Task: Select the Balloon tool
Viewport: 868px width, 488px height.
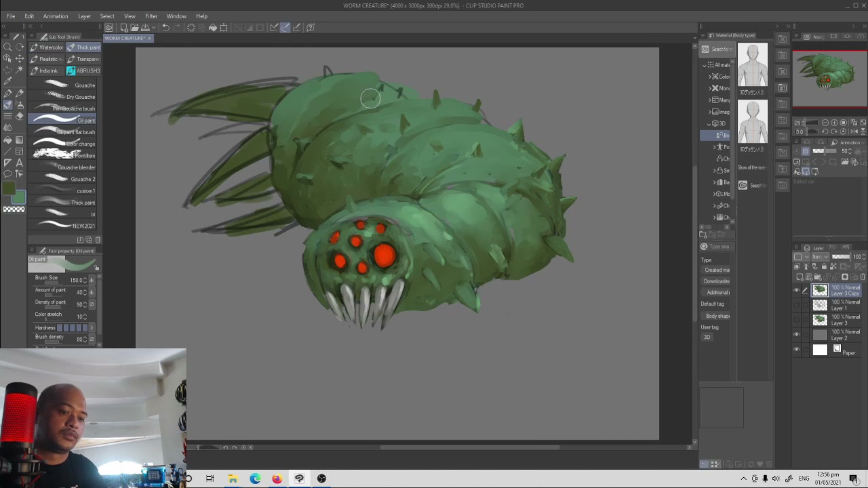Action: coord(7,174)
